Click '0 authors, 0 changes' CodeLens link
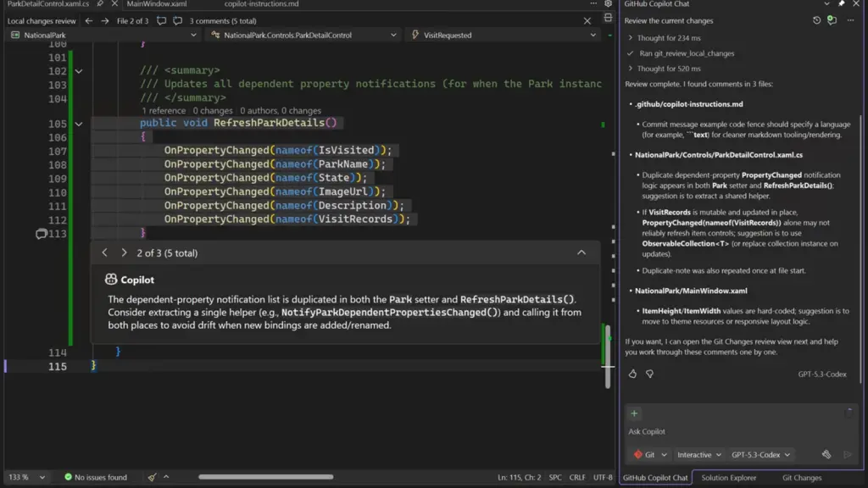868x488 pixels. (281, 111)
